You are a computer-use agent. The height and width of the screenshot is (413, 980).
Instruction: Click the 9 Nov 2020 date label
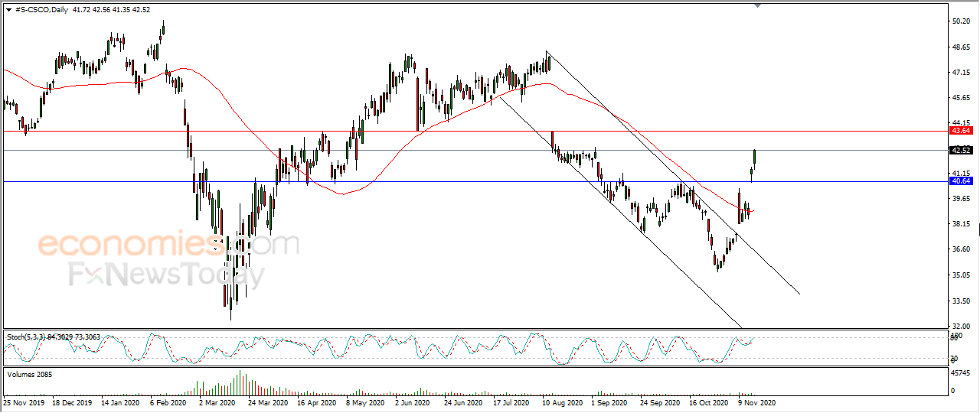[757, 402]
